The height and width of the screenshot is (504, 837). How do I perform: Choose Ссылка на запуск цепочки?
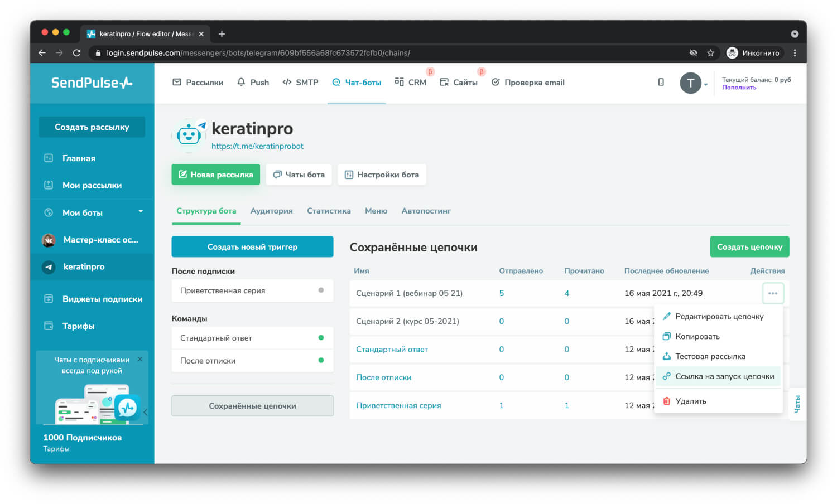pyautogui.click(x=719, y=377)
